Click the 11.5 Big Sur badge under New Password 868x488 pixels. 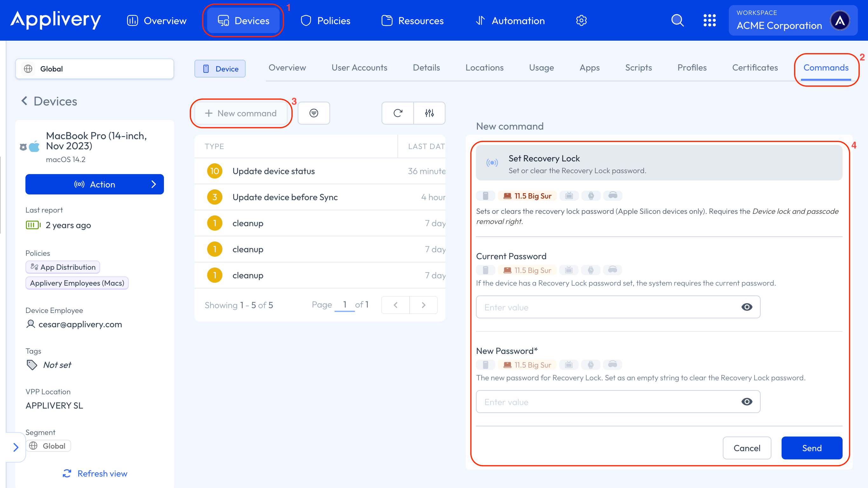click(527, 365)
